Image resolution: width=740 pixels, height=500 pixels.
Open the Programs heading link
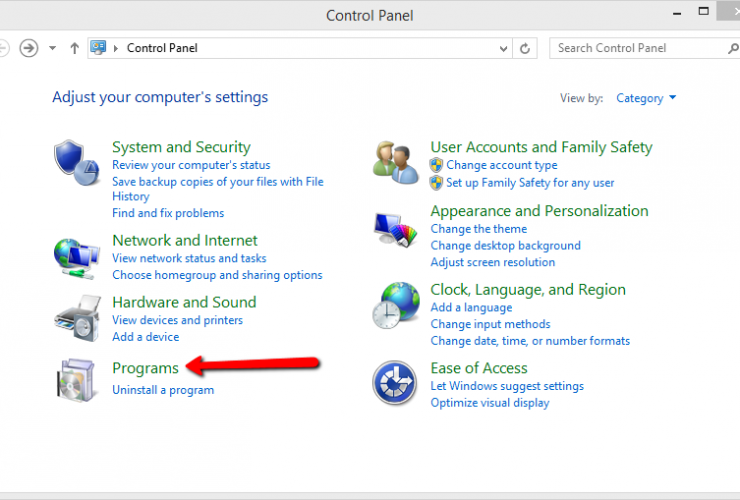pos(145,368)
